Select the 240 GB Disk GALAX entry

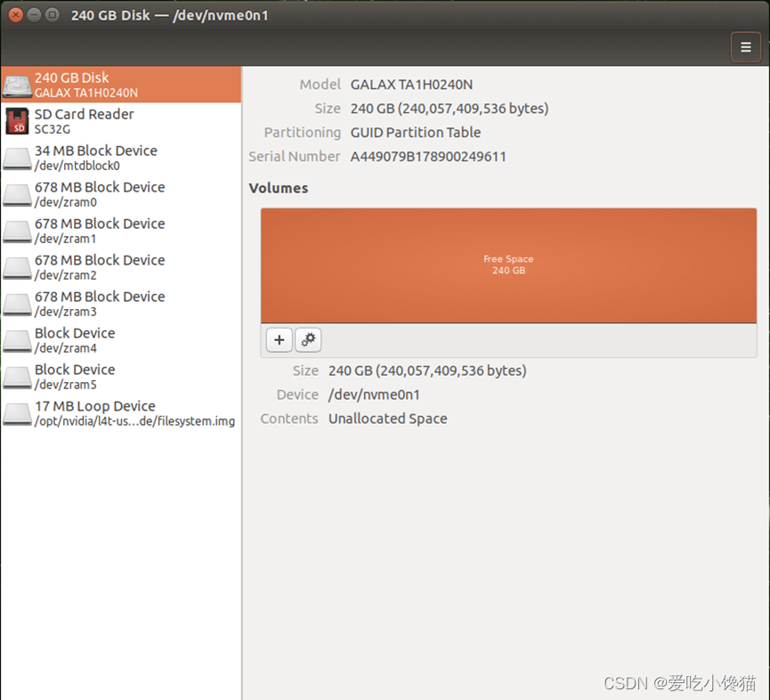coord(121,85)
